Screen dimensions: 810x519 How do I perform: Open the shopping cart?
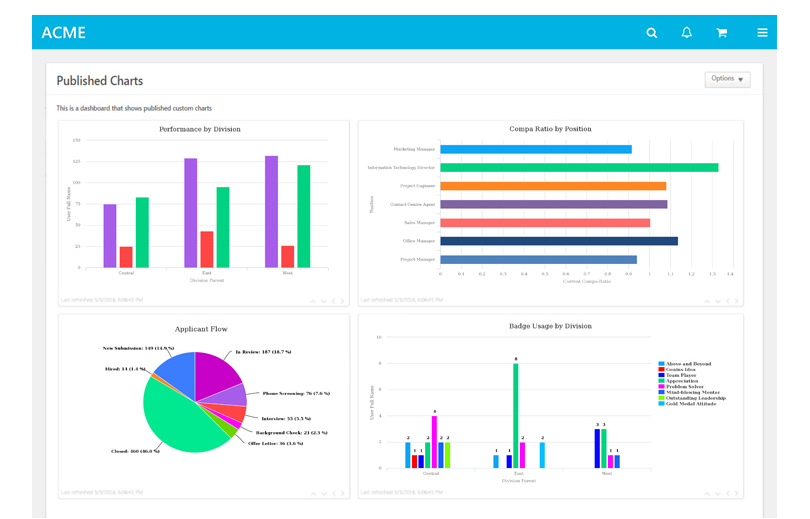pyautogui.click(x=722, y=33)
